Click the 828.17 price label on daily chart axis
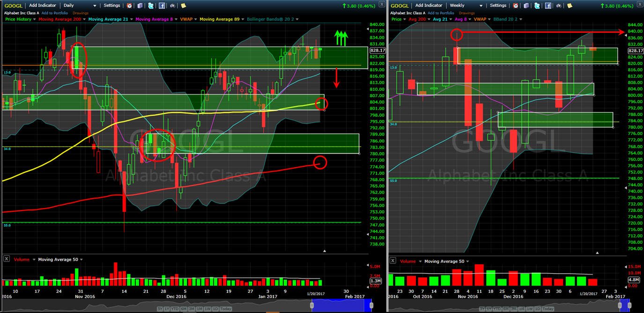 377,50
